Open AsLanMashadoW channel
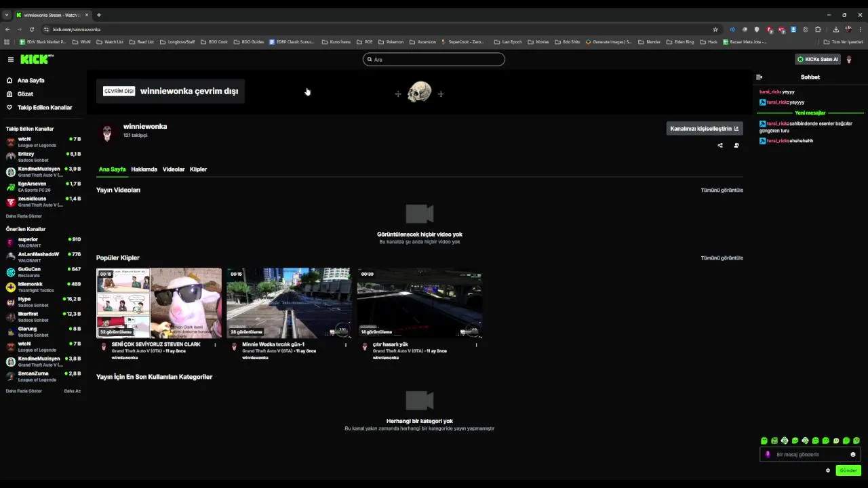The image size is (868, 488). (43, 258)
